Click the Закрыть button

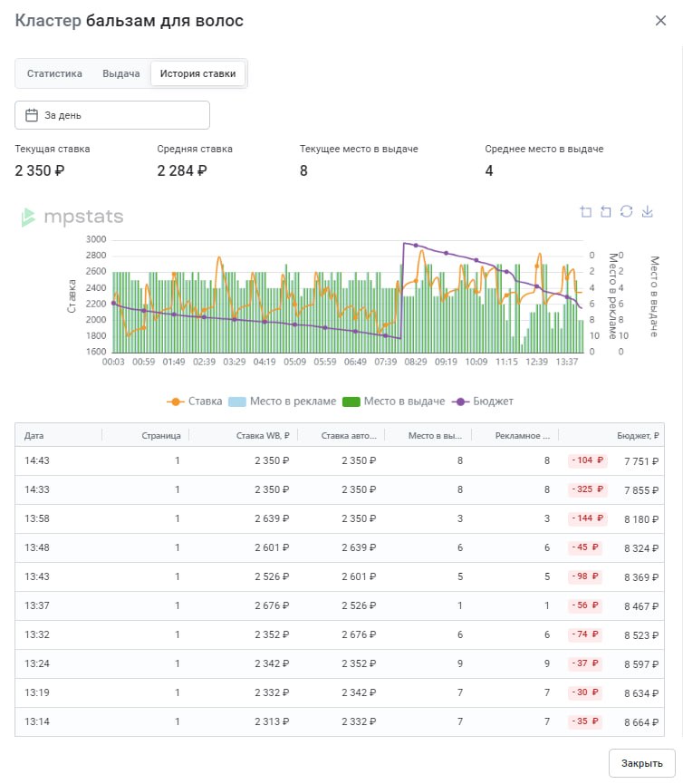[x=641, y=763]
